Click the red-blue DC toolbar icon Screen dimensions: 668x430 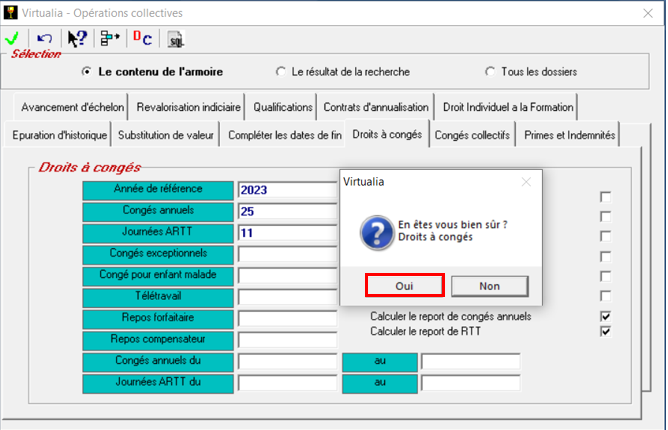[x=142, y=39]
